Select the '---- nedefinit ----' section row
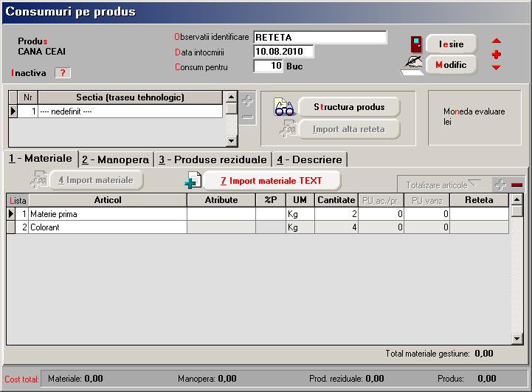532x392 pixels. coord(131,111)
